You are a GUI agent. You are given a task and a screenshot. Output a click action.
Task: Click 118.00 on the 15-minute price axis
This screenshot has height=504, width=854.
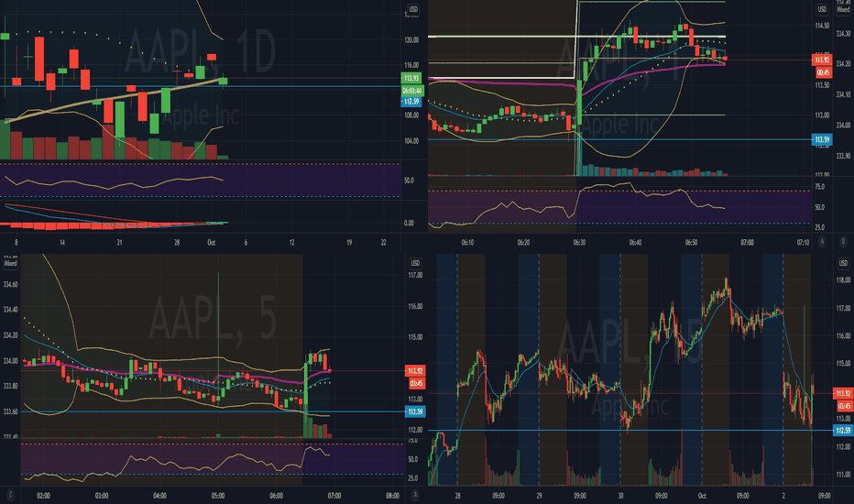[843, 280]
